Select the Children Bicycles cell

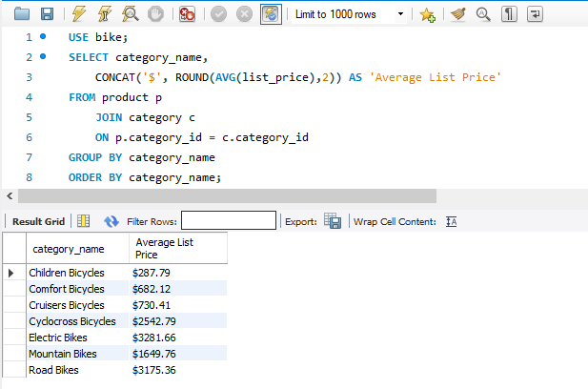pyautogui.click(x=77, y=273)
